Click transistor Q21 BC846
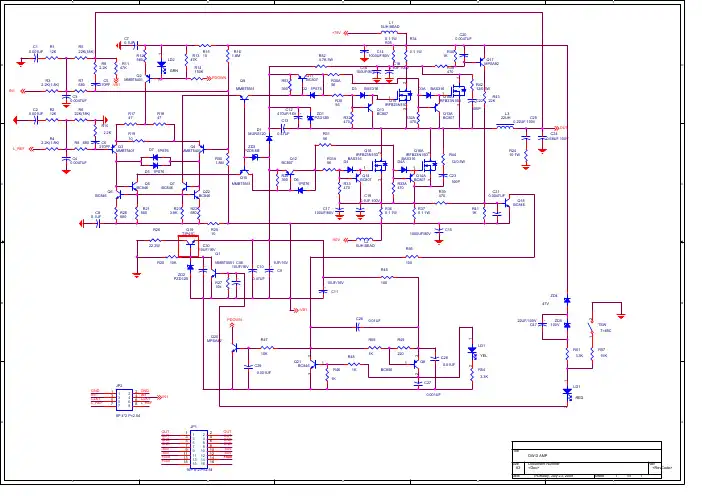Image resolution: width=702 pixels, height=496 pixels. 313,364
